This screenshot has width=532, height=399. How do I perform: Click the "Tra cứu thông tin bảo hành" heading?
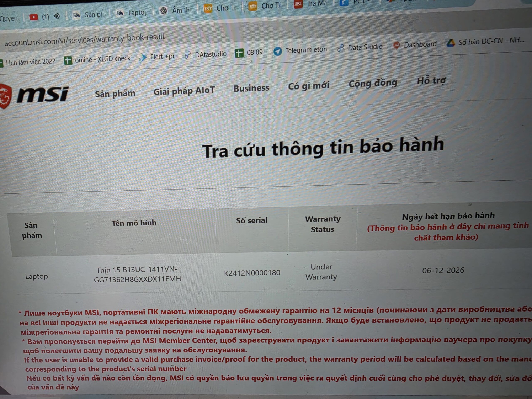323,147
